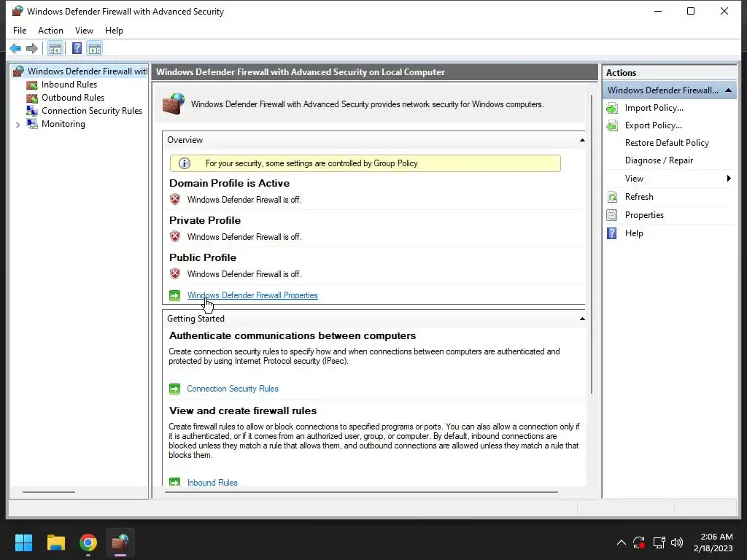Collapse the Getting Started section
747x560 pixels.
(x=582, y=319)
